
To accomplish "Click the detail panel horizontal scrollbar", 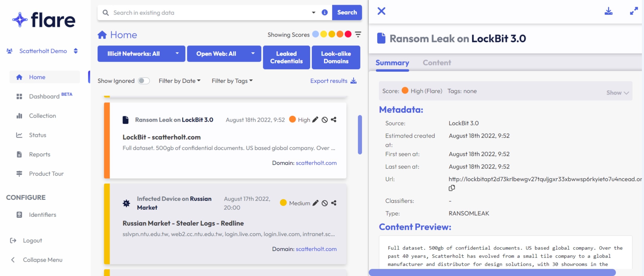I will [492, 272].
